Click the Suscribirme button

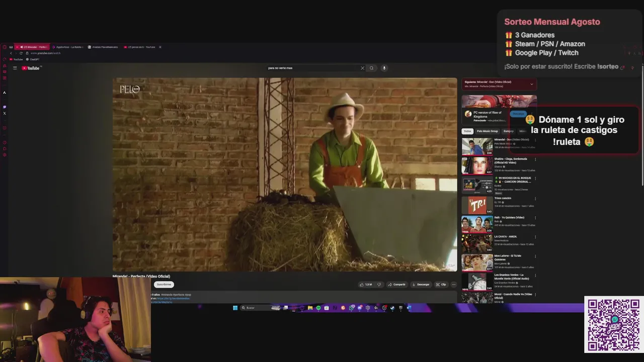coord(164,285)
